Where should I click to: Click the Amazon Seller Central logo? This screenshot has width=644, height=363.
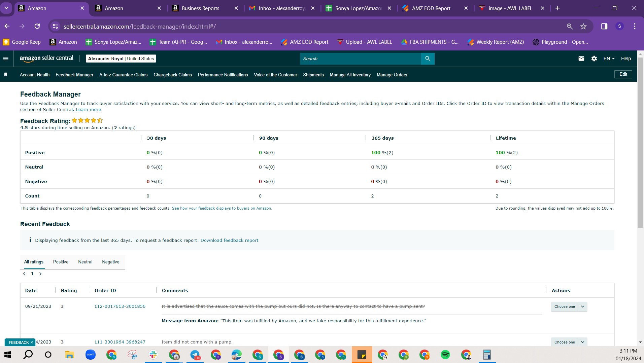(46, 58)
